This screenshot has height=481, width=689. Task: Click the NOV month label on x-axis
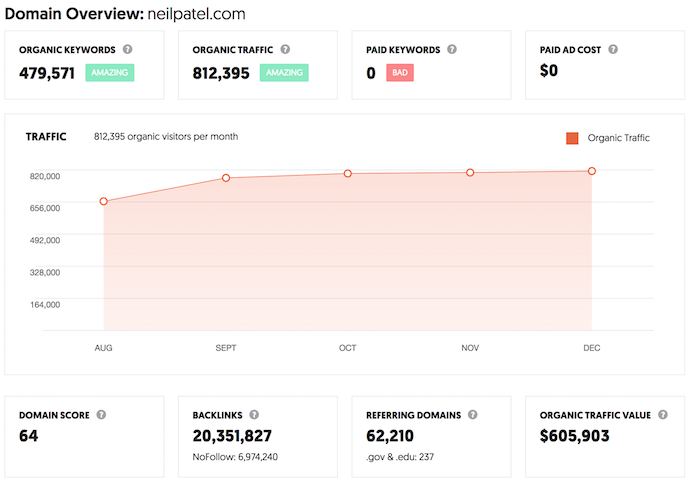click(x=470, y=348)
